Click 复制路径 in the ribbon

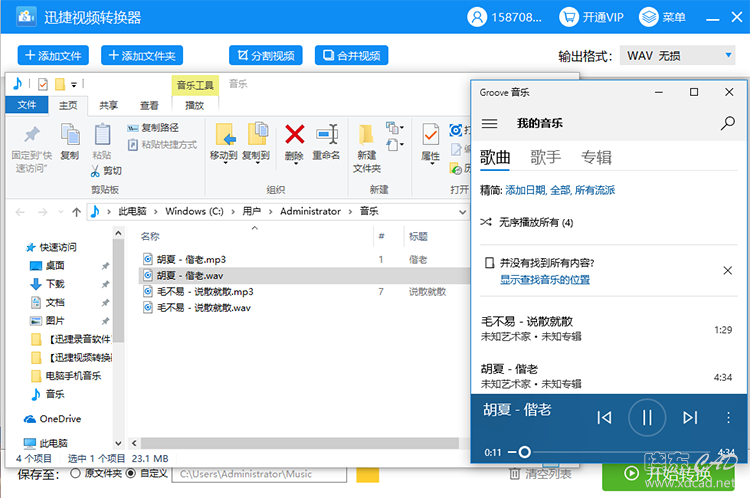coord(153,128)
